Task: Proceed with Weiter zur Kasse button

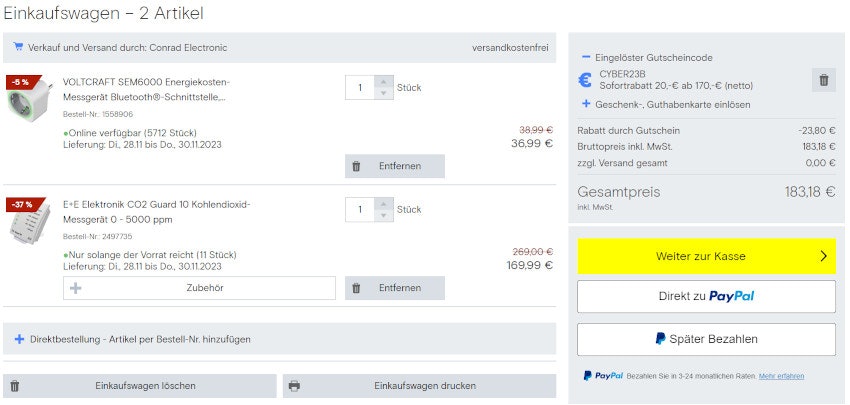Action: point(706,256)
